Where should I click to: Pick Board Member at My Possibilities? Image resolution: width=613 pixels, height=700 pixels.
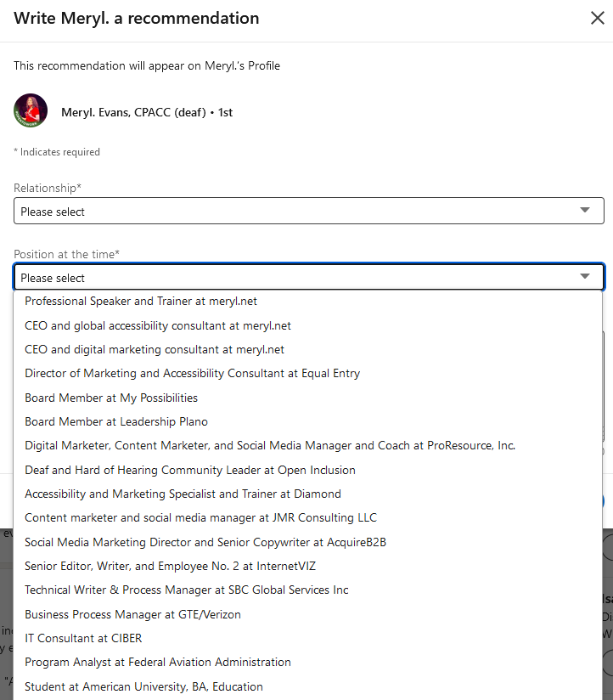[111, 398]
